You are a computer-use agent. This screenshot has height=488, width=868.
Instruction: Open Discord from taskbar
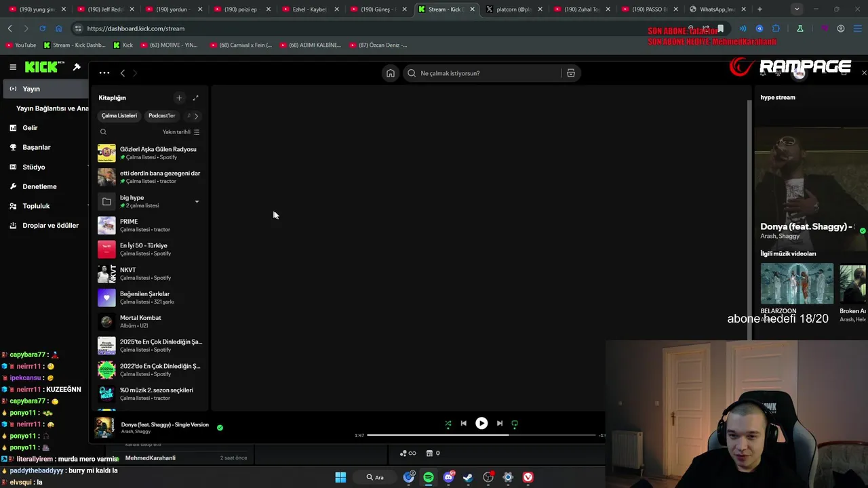pyautogui.click(x=448, y=477)
